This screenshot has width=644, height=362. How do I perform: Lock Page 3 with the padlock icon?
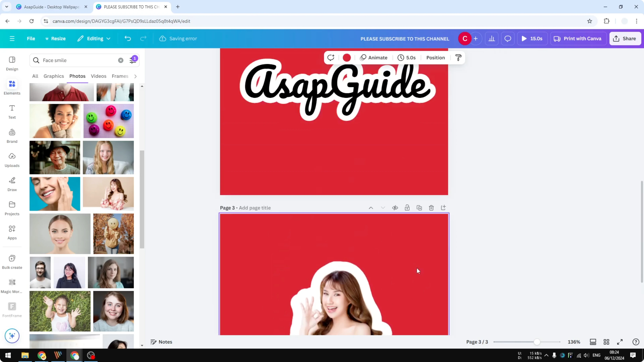(x=407, y=208)
